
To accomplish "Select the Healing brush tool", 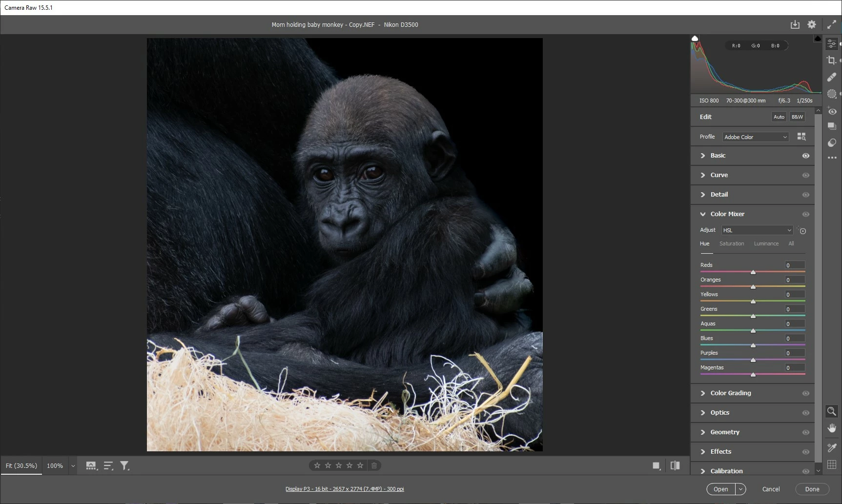I will [x=832, y=77].
